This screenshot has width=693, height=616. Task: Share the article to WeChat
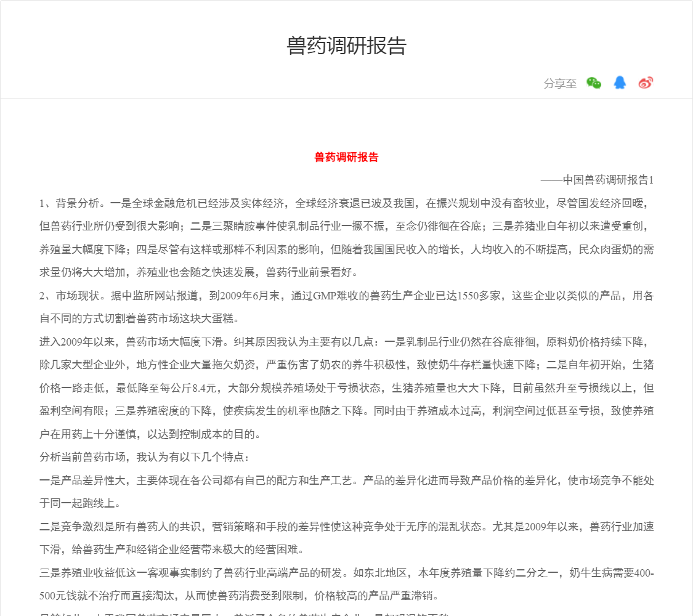(594, 83)
